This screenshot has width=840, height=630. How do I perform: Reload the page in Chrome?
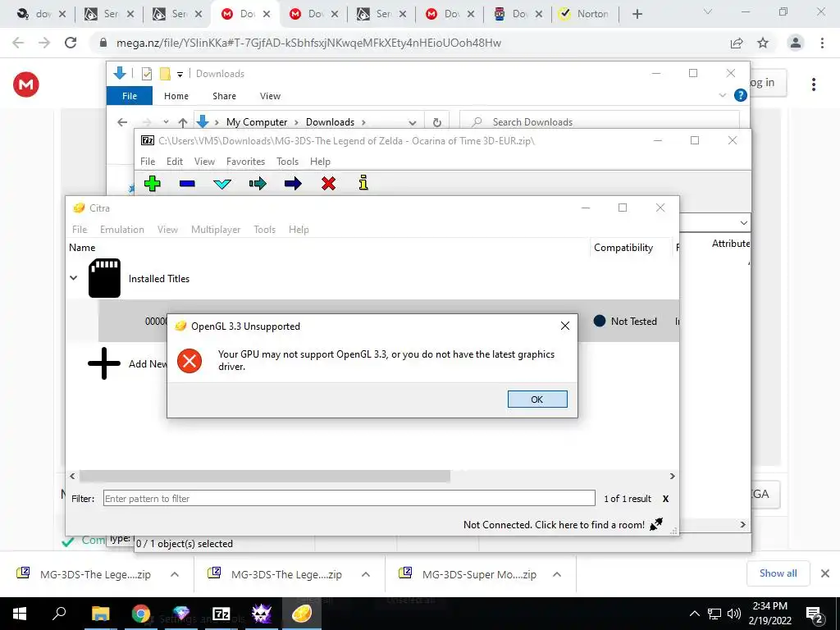tap(71, 43)
